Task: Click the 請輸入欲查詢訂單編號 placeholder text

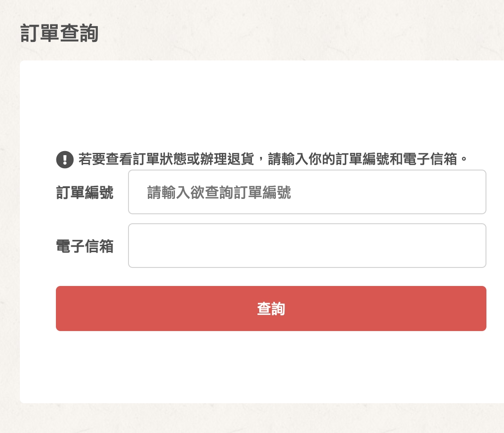Action: pos(219,193)
